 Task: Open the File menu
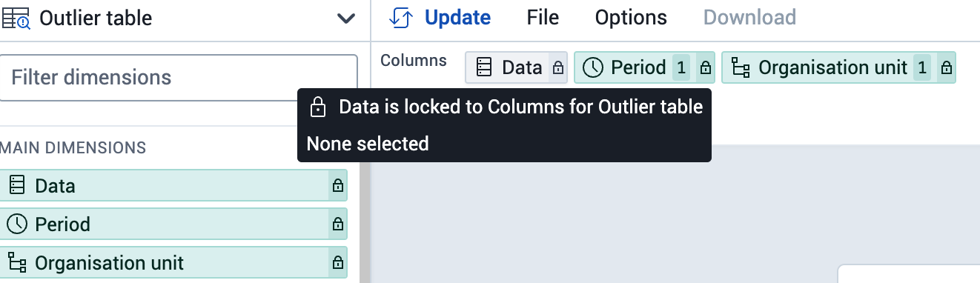(x=543, y=18)
